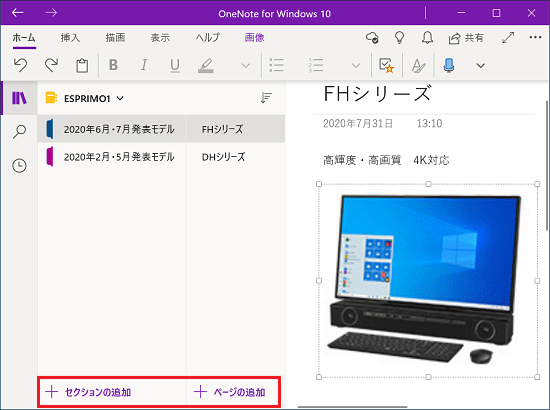Apply a bulleted list

pyautogui.click(x=277, y=65)
